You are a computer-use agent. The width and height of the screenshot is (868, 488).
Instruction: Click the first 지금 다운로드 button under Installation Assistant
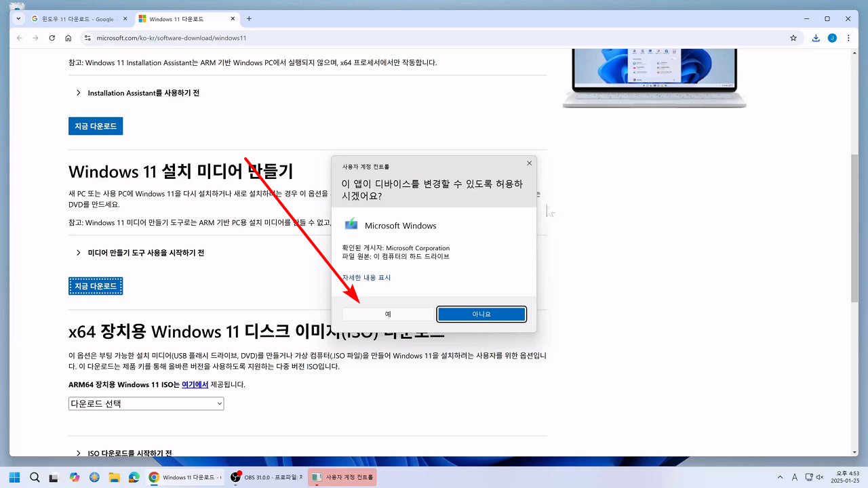pyautogui.click(x=96, y=126)
